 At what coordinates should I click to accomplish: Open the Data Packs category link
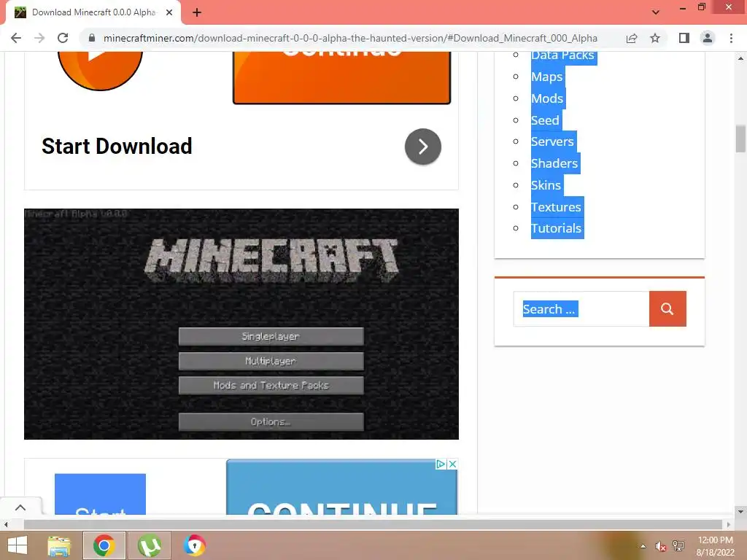click(x=562, y=55)
